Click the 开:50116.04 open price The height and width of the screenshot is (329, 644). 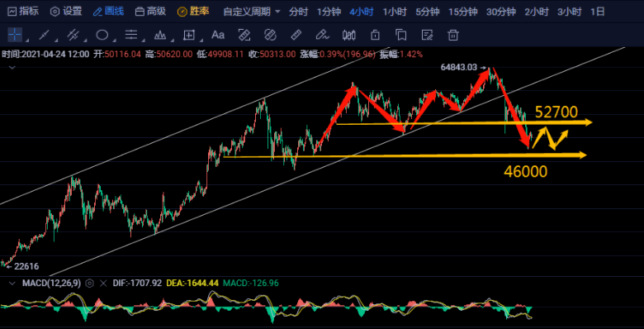pyautogui.click(x=117, y=54)
